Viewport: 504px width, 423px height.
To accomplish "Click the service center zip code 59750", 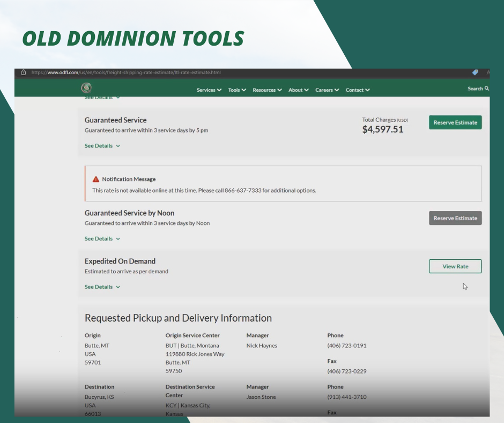I will pos(174,371).
